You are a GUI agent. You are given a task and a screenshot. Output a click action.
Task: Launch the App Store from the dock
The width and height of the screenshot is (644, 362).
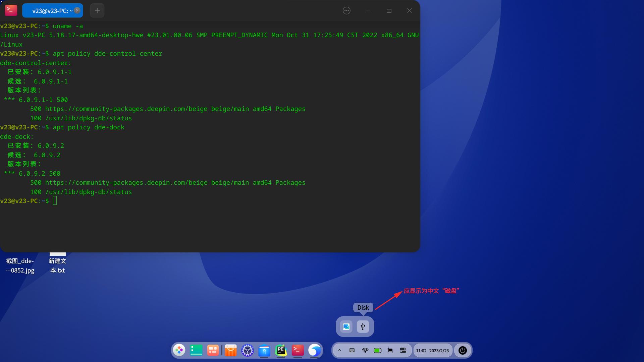coord(230,350)
